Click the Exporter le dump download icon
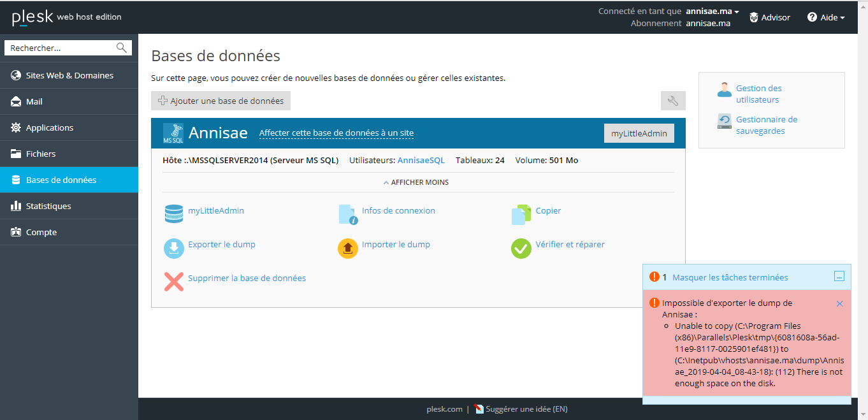Image resolution: width=868 pixels, height=420 pixels. (x=174, y=248)
